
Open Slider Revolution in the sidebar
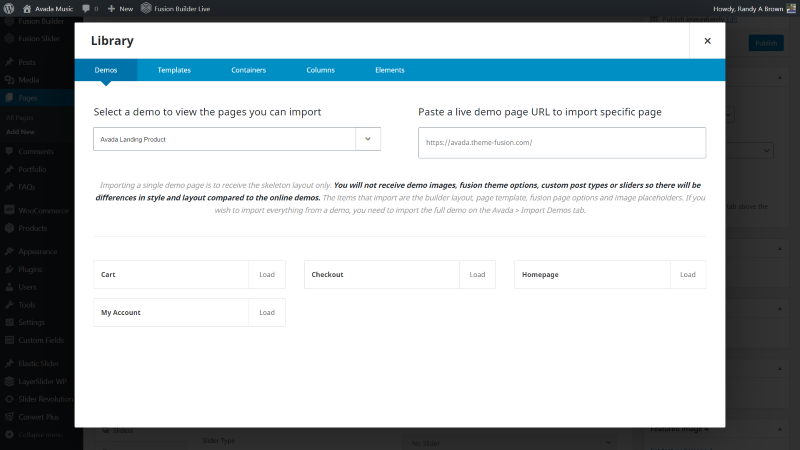click(x=37, y=399)
